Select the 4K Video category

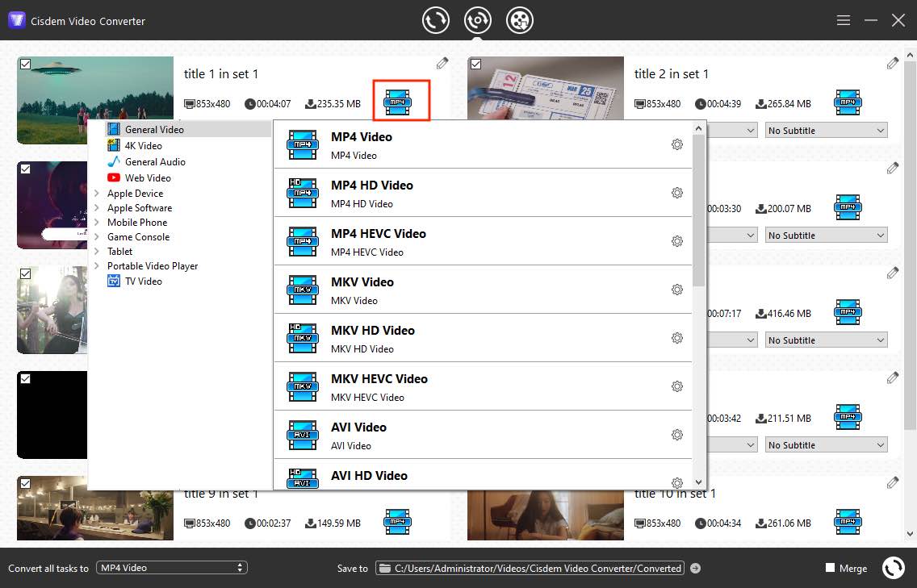tap(143, 145)
